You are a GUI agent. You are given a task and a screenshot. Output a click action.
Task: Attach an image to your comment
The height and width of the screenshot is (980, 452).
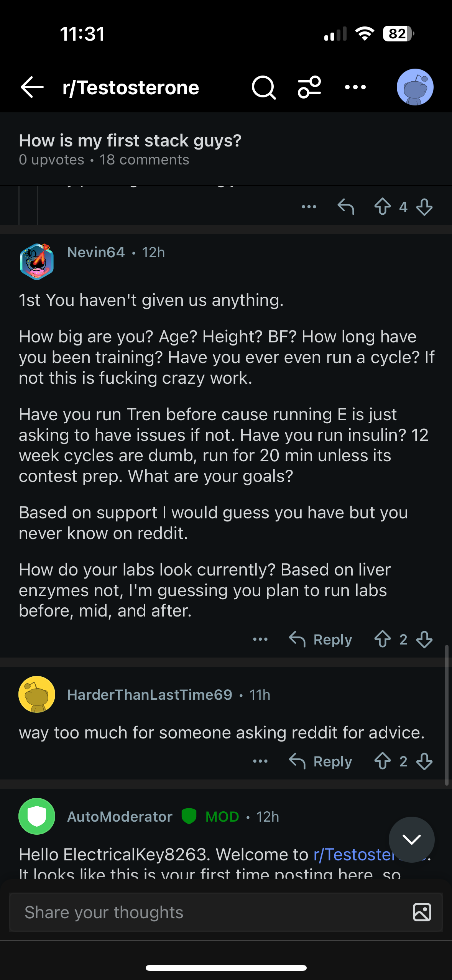(x=422, y=912)
